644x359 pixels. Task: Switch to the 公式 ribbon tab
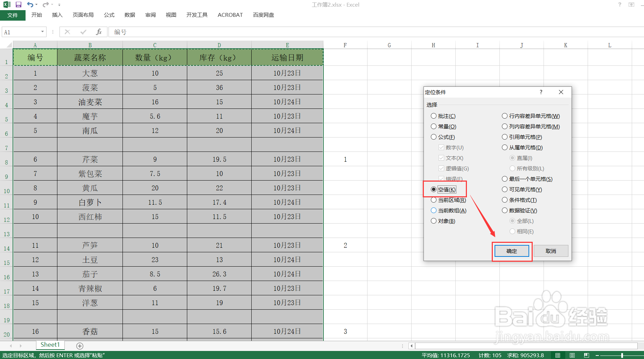click(109, 15)
